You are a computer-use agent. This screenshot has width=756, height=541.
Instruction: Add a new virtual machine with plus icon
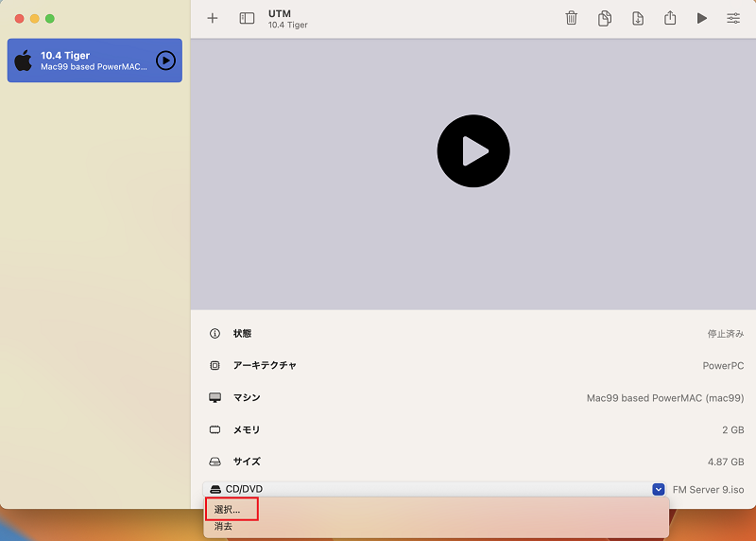[x=212, y=18]
